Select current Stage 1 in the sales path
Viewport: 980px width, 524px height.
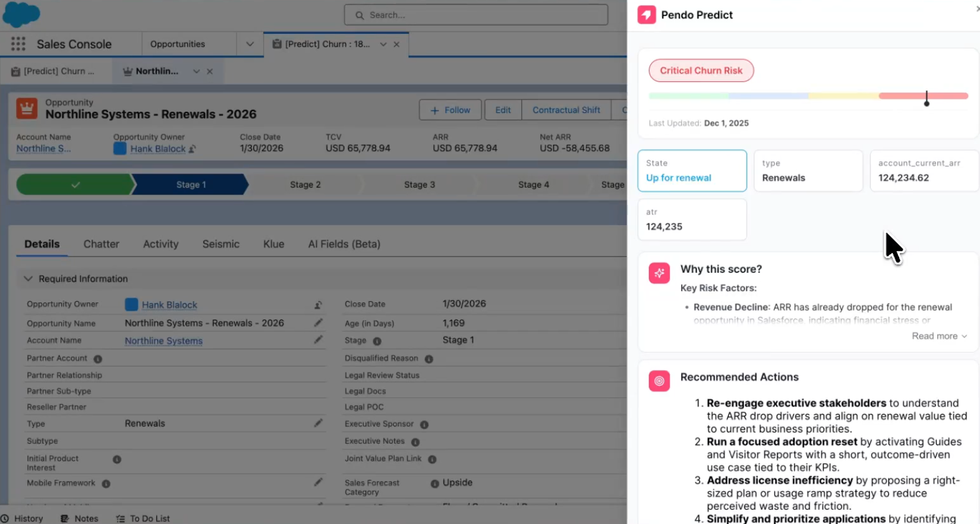tap(191, 185)
